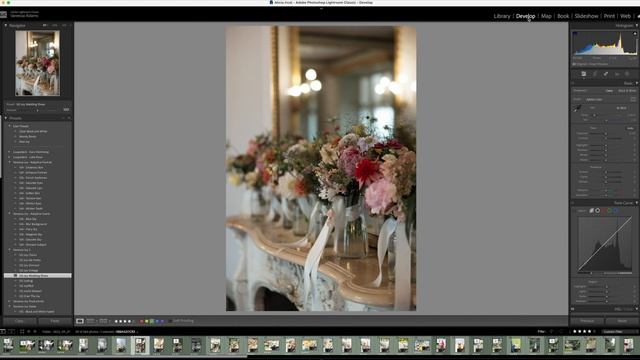Open the profile browser grid icon
Image resolution: width=640 pixels, height=360 pixels.
click(633, 99)
